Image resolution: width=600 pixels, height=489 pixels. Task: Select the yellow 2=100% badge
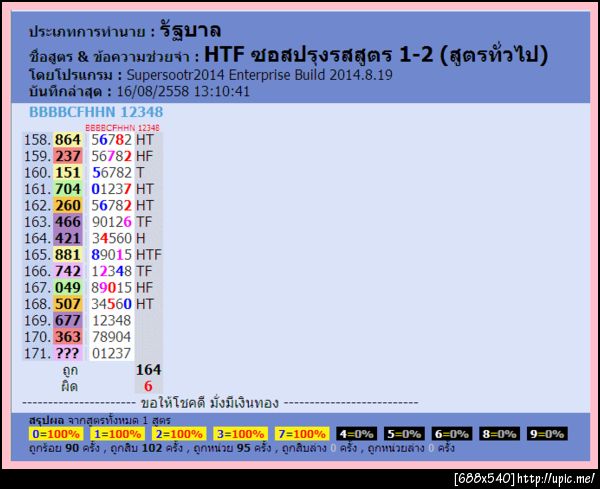179,434
